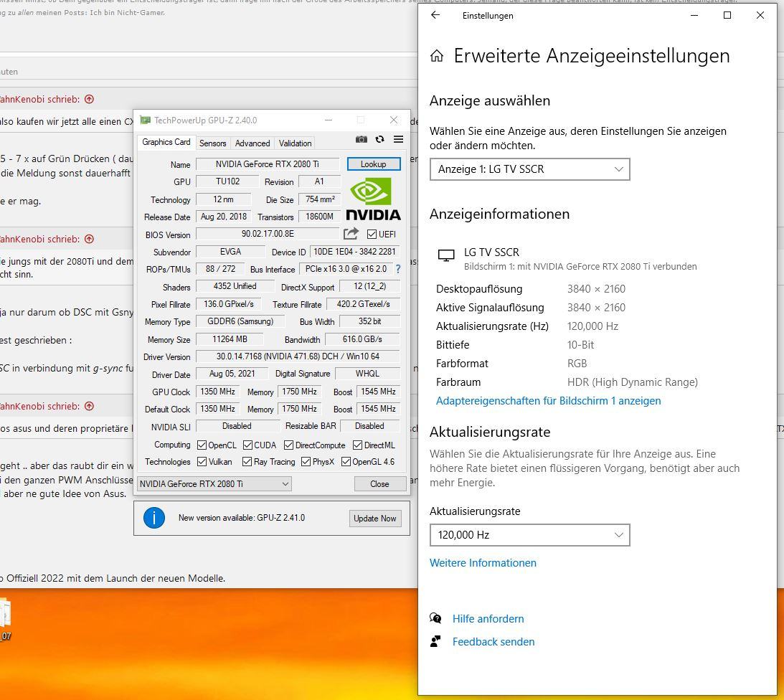This screenshot has height=700, width=784.
Task: Click the Memory Size value 11264 MB
Action: point(230,339)
